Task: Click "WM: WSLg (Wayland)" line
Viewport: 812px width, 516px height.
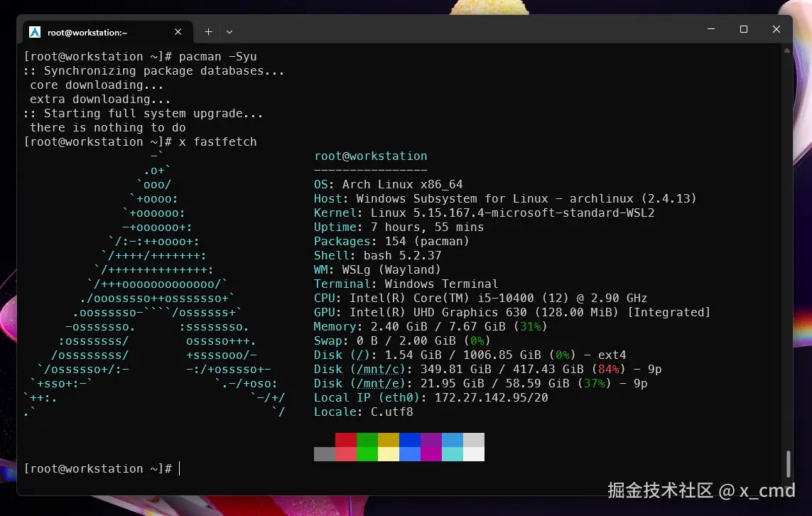Action: 377,270
